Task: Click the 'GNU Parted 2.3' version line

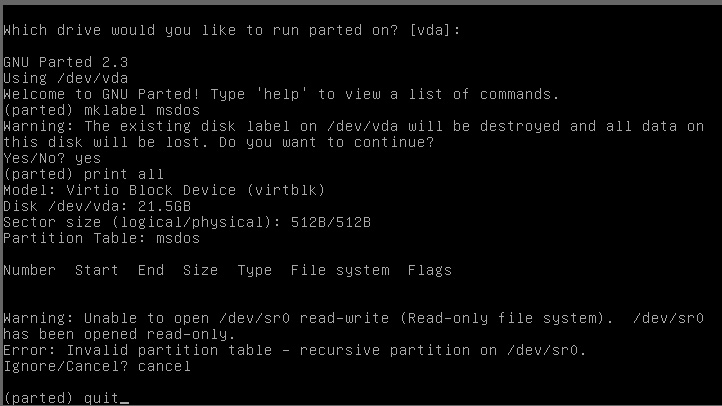Action: point(65,62)
